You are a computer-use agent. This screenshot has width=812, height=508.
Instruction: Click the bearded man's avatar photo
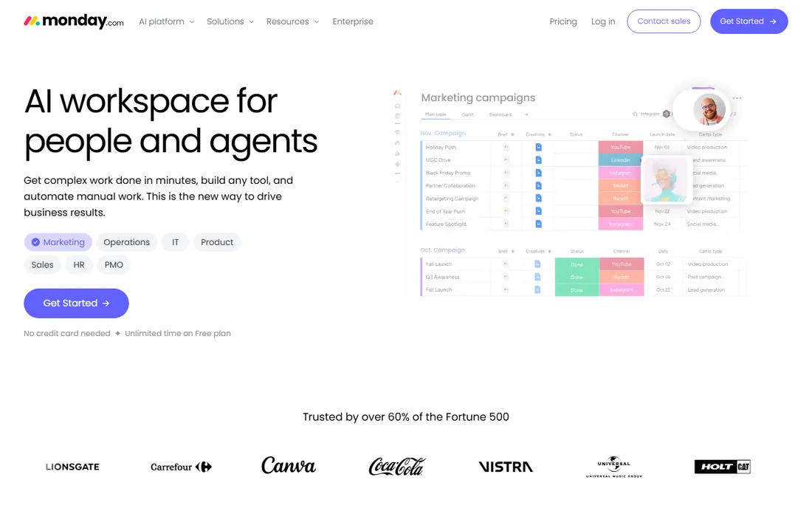click(x=709, y=109)
